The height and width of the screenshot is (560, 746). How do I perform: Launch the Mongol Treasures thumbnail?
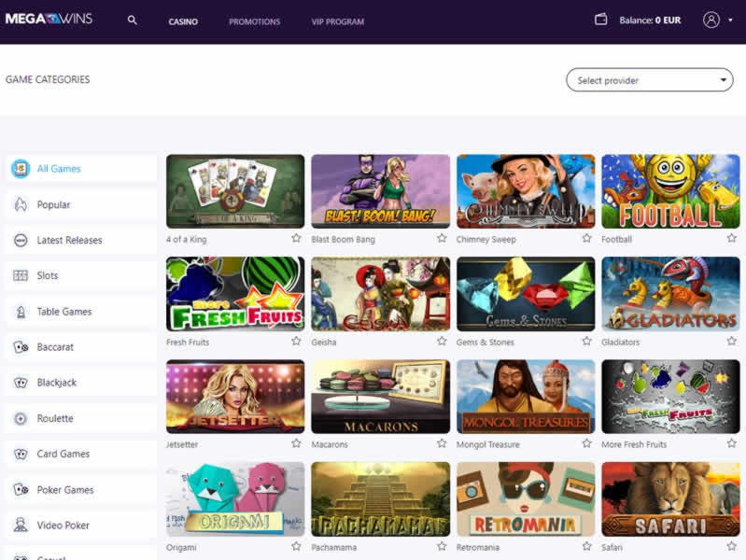tap(526, 397)
